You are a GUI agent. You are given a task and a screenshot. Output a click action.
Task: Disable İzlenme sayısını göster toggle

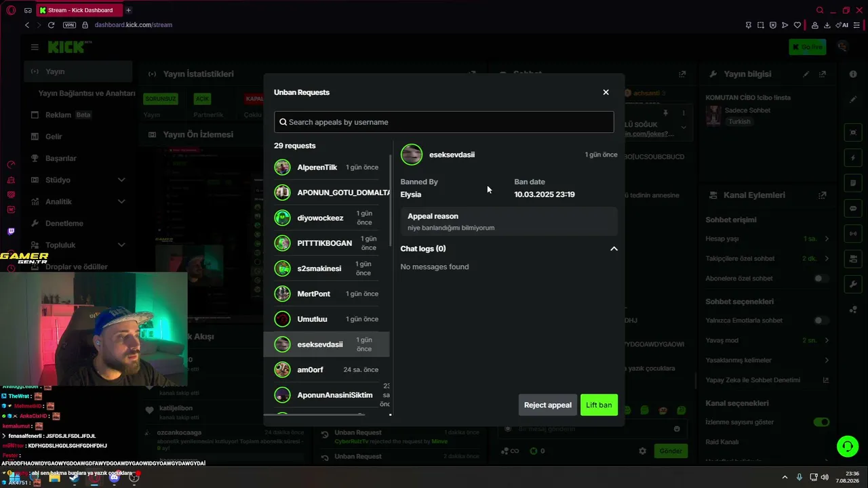[821, 422]
